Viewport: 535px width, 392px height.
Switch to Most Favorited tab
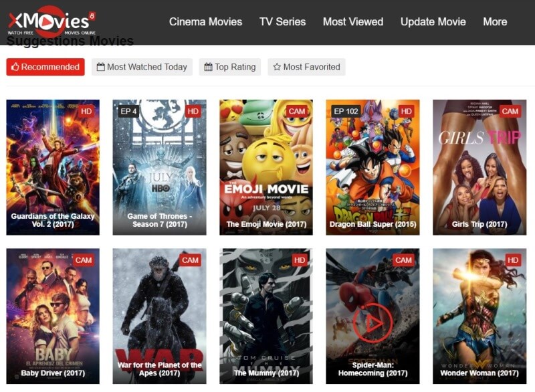pyautogui.click(x=306, y=67)
